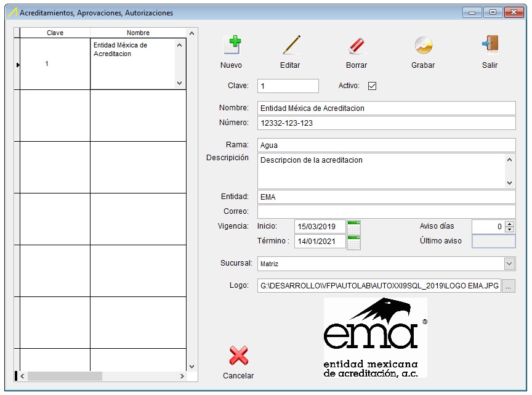Close the Acreditamientos window

[x=514, y=12]
